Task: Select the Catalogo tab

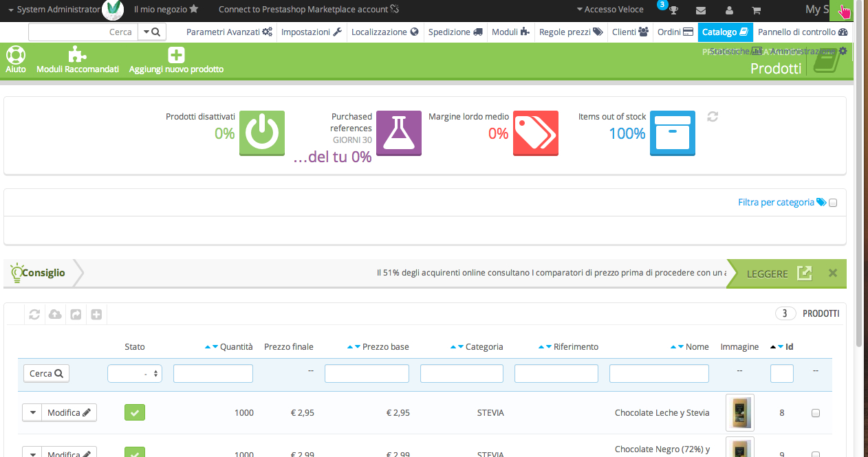Action: [726, 32]
